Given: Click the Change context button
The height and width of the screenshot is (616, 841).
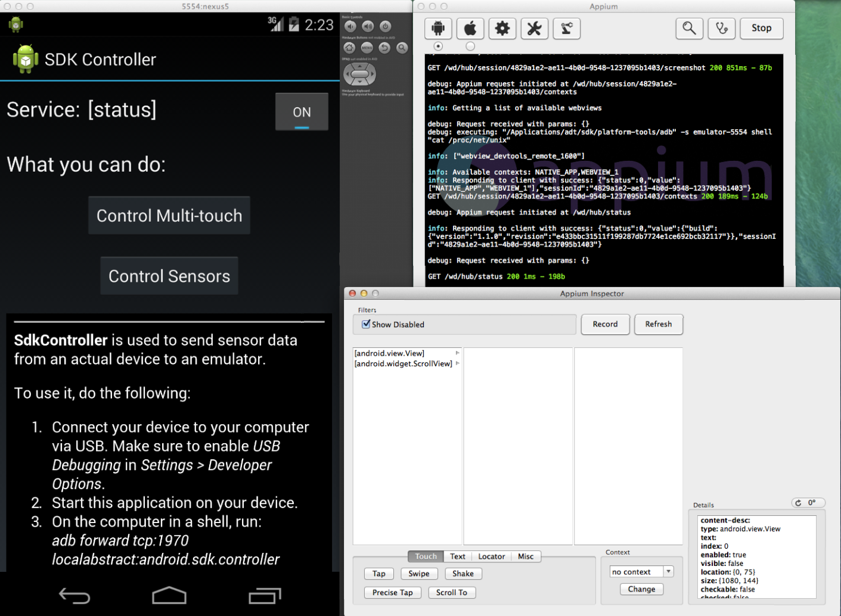Looking at the screenshot, I should click(x=641, y=589).
